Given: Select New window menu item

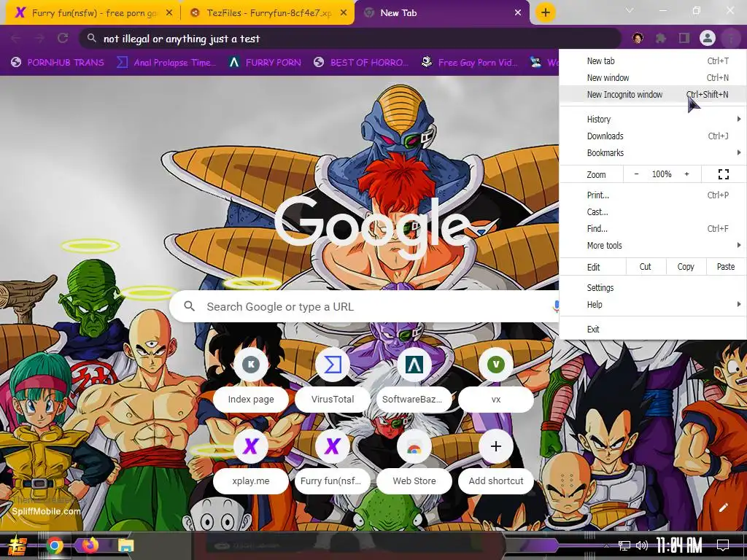Looking at the screenshot, I should (x=653, y=77).
